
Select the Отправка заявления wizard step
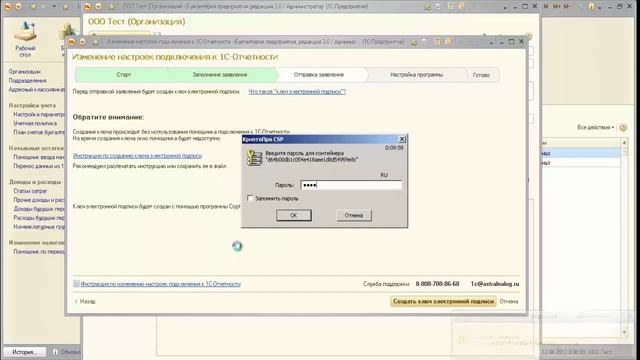coord(319,75)
